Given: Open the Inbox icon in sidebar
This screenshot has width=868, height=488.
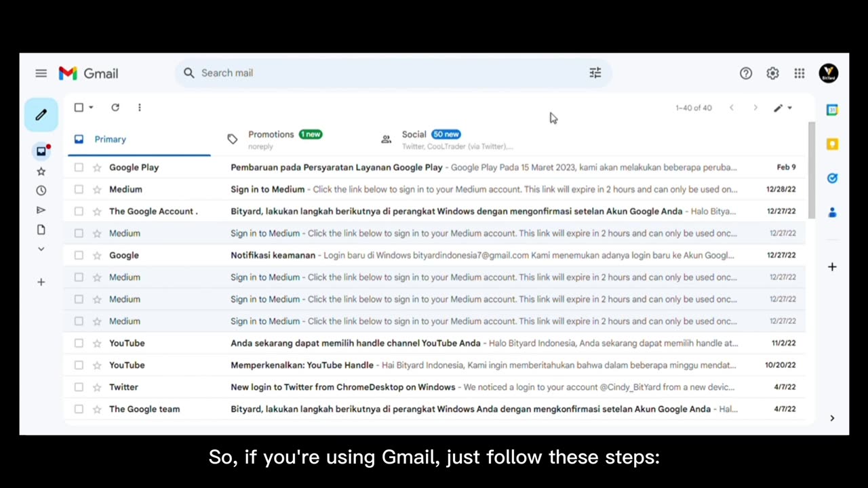Looking at the screenshot, I should (x=41, y=151).
